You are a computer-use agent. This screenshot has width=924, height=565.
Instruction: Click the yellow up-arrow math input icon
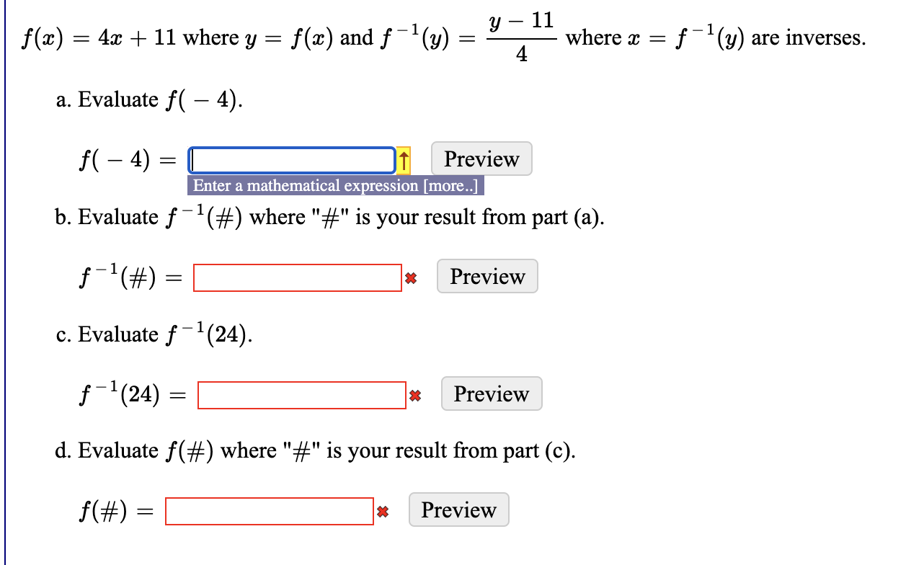(404, 158)
